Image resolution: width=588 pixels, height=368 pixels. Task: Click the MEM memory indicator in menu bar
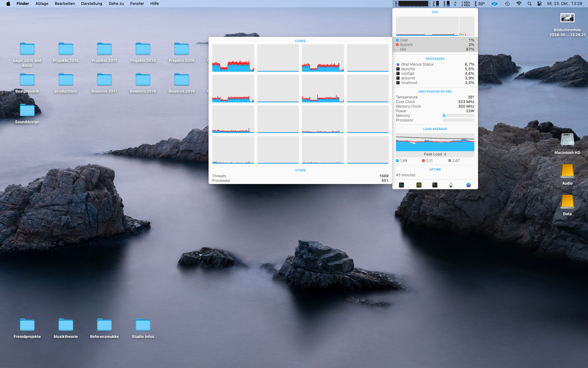(436, 4)
